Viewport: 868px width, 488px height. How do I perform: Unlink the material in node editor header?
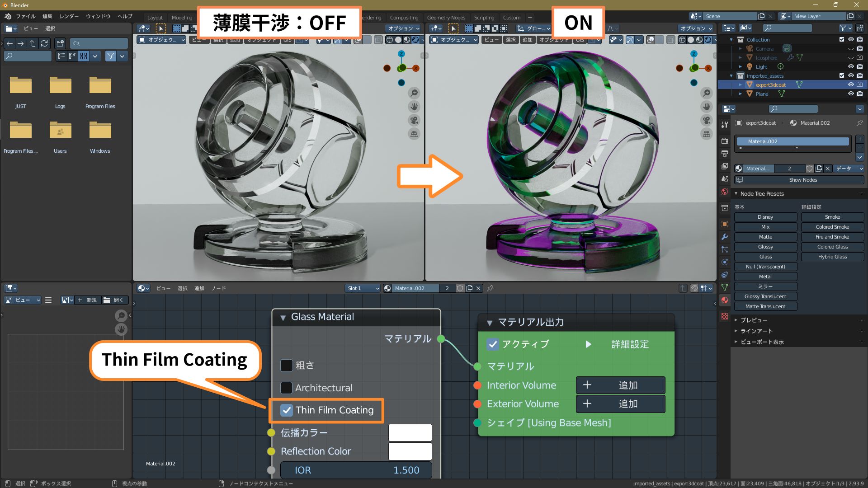(478, 288)
